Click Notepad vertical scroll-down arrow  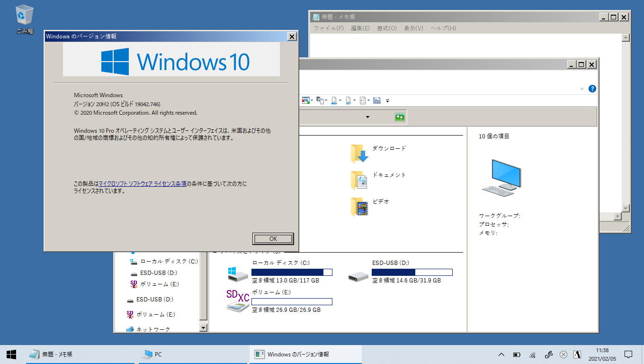[626, 208]
